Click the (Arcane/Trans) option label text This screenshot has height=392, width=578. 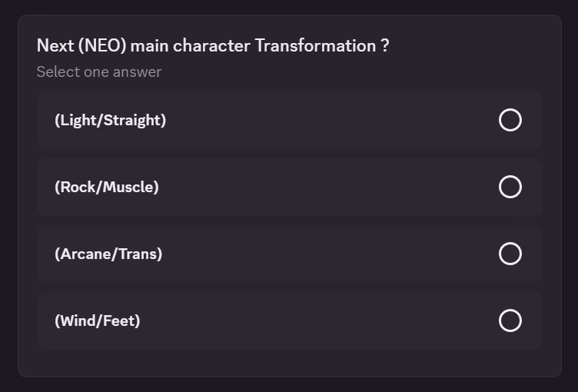tap(108, 254)
